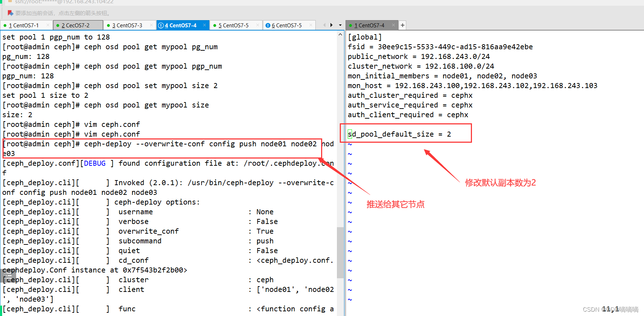
Task: Click the 'set pool 1 size to 2' output
Action: coord(45,95)
